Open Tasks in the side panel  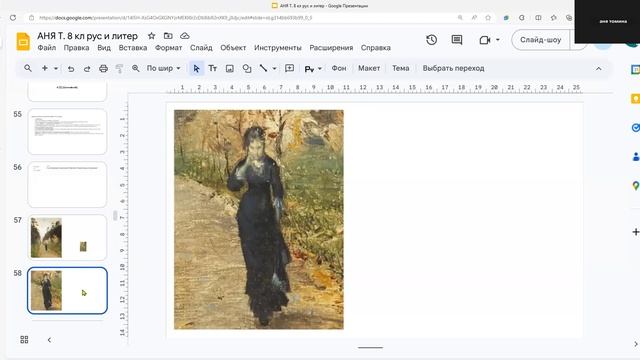[x=636, y=128]
